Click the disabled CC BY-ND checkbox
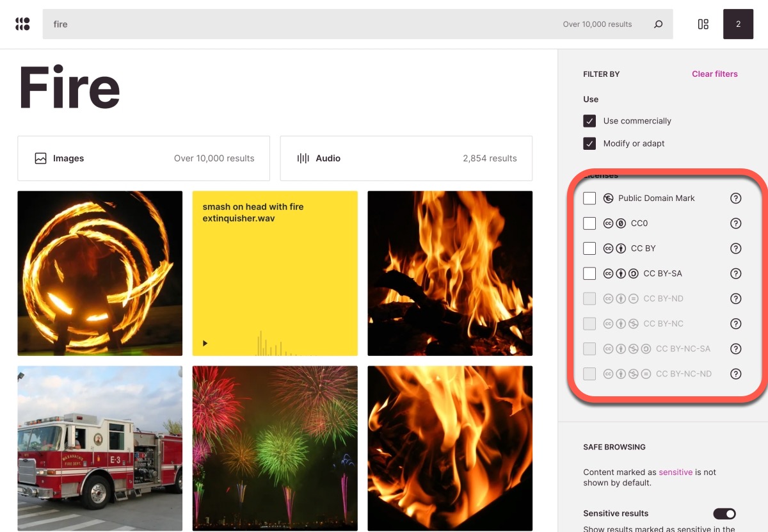 pyautogui.click(x=589, y=298)
